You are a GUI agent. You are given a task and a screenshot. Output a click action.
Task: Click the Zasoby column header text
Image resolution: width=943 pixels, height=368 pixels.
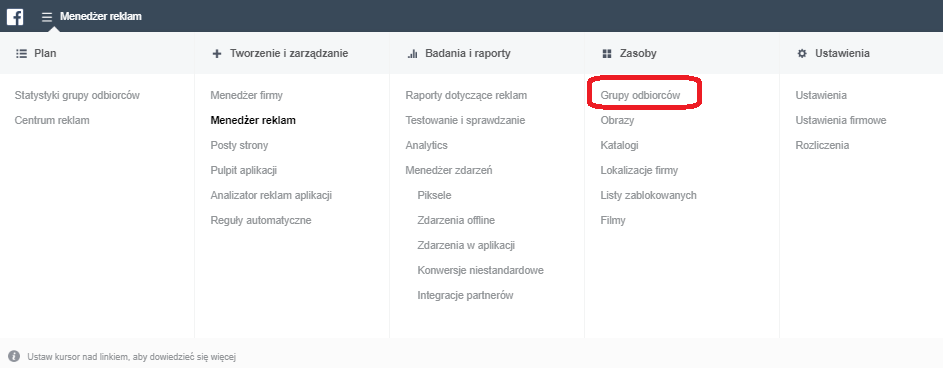pos(638,54)
